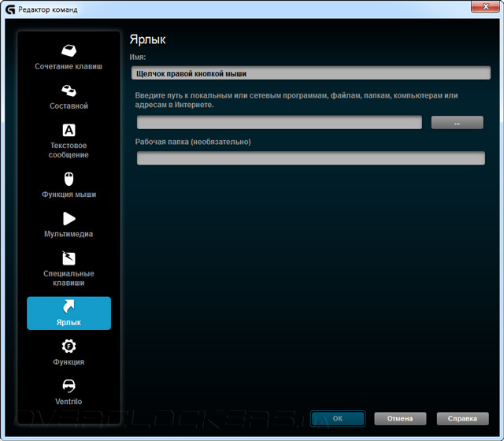Select the highlighted Ярлык shortcut icon
The height and width of the screenshot is (441, 504).
point(69,306)
